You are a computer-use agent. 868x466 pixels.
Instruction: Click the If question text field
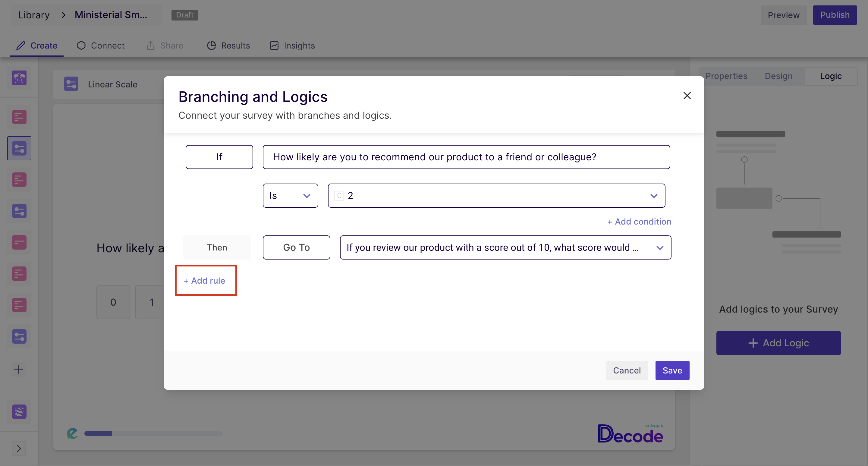pos(466,157)
